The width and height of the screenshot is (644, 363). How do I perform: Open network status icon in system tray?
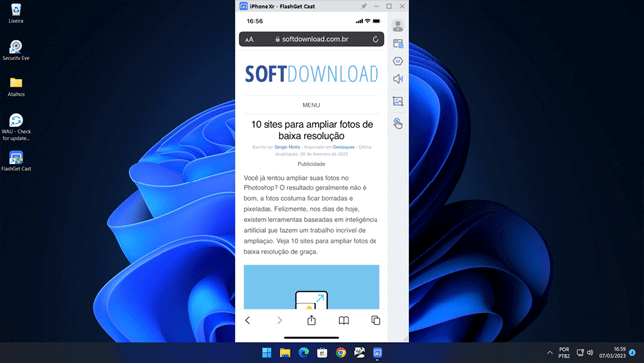(x=580, y=353)
